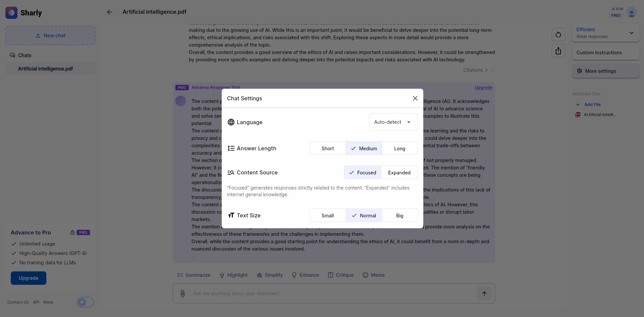The image size is (644, 317).
Task: Click the Critique action
Action: pos(341,275)
